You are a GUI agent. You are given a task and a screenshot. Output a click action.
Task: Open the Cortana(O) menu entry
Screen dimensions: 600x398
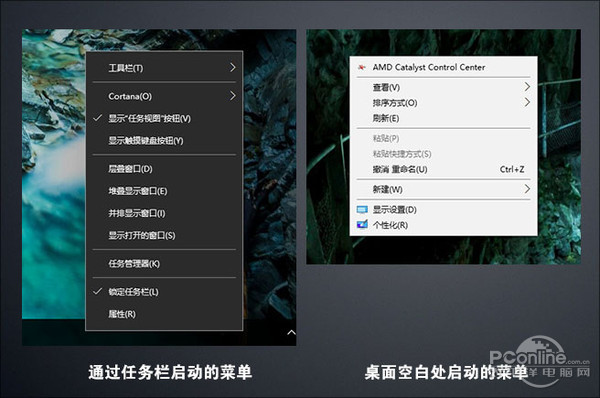(x=164, y=96)
